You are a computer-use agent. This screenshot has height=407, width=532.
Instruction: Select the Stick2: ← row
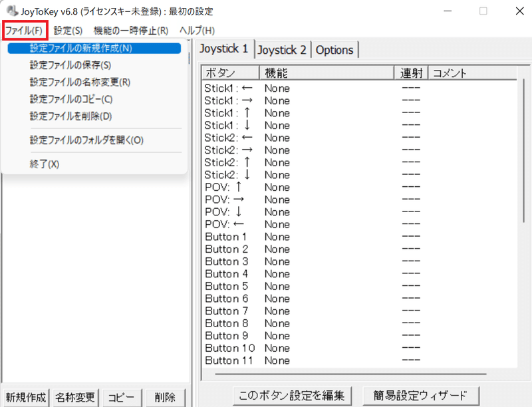360,138
